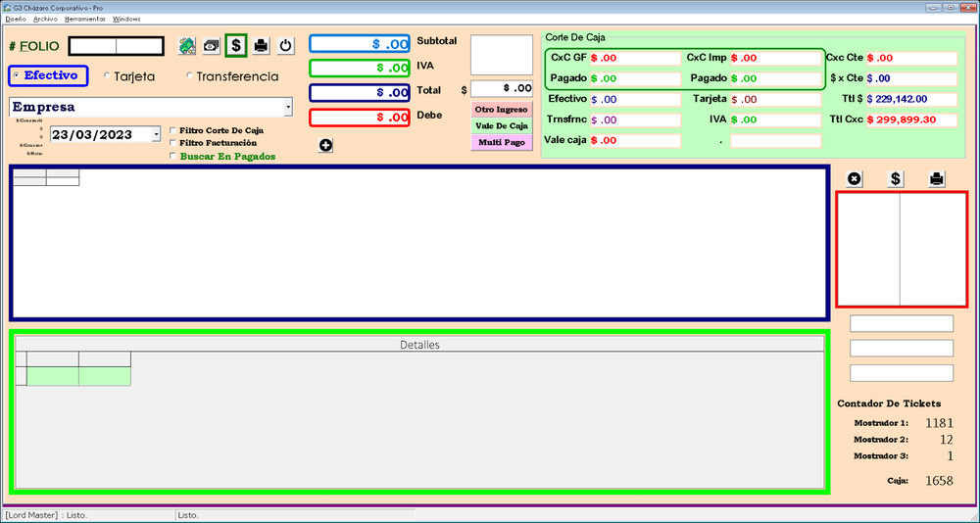This screenshot has height=523, width=980.
Task: Click the left half of the FOLIO field
Action: pyautogui.click(x=92, y=46)
